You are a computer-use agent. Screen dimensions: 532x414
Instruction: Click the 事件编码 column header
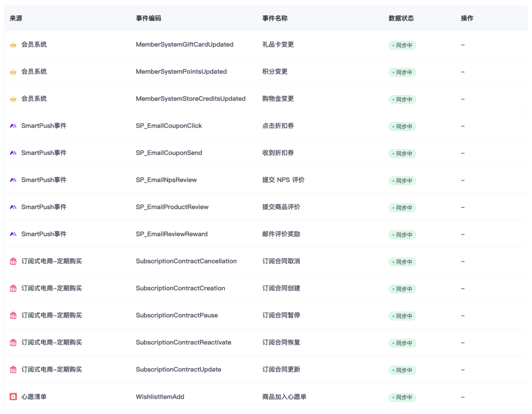point(148,18)
